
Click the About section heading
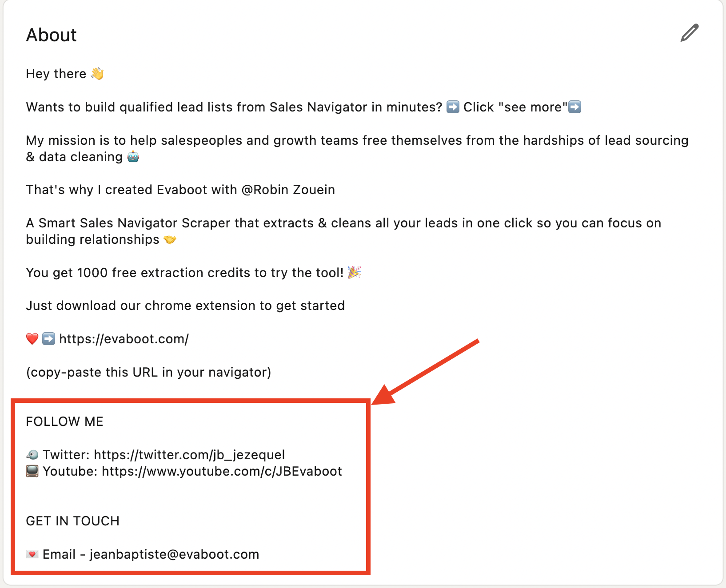pyautogui.click(x=51, y=35)
